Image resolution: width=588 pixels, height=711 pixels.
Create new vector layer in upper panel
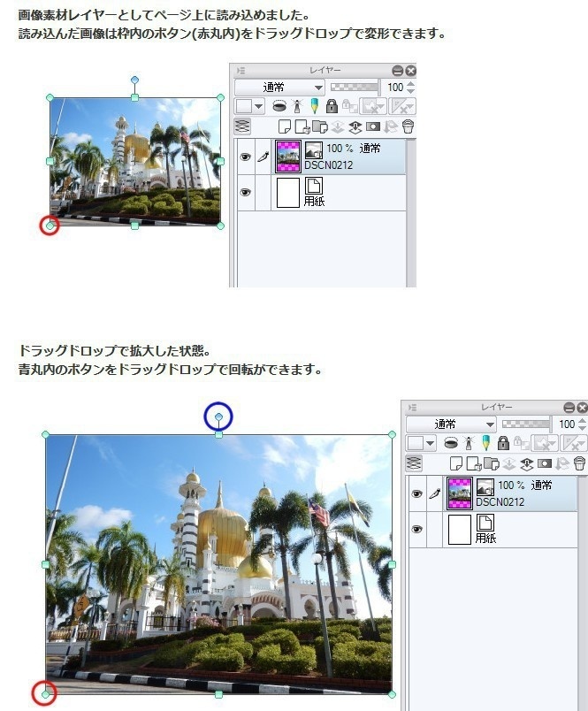[302, 127]
